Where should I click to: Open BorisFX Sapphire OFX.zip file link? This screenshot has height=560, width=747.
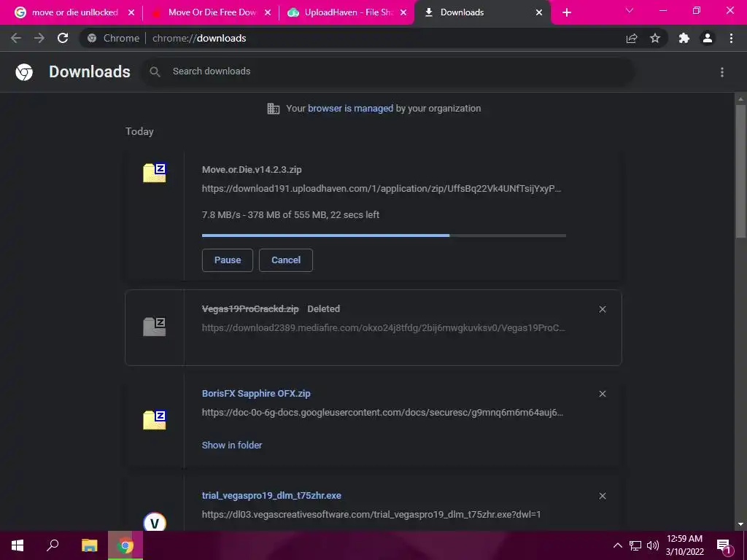coord(256,393)
